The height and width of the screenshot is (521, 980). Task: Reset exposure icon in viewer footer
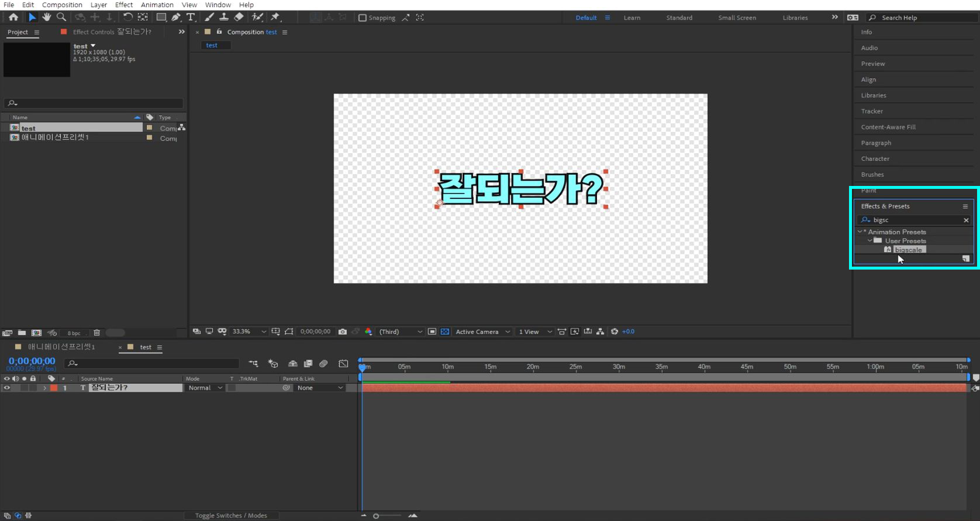tap(615, 332)
